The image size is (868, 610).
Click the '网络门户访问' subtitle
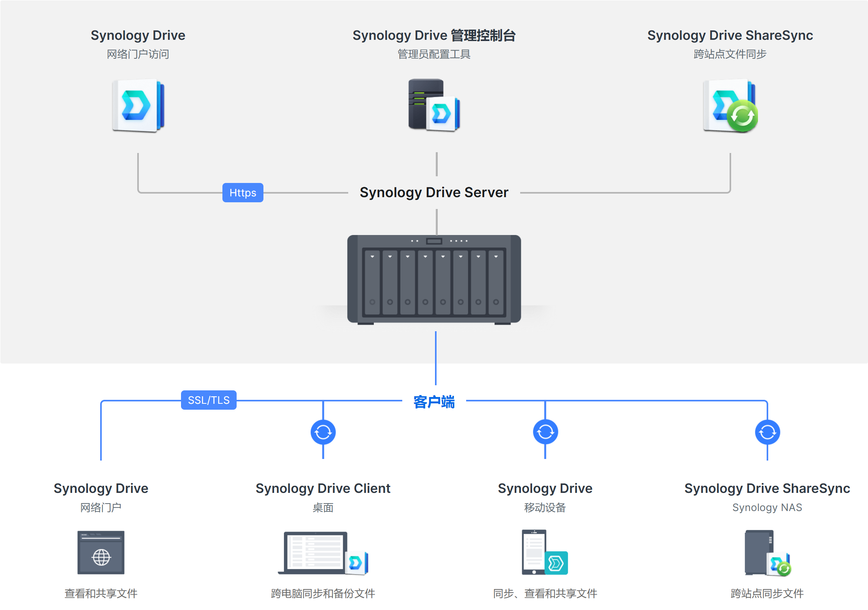(138, 54)
